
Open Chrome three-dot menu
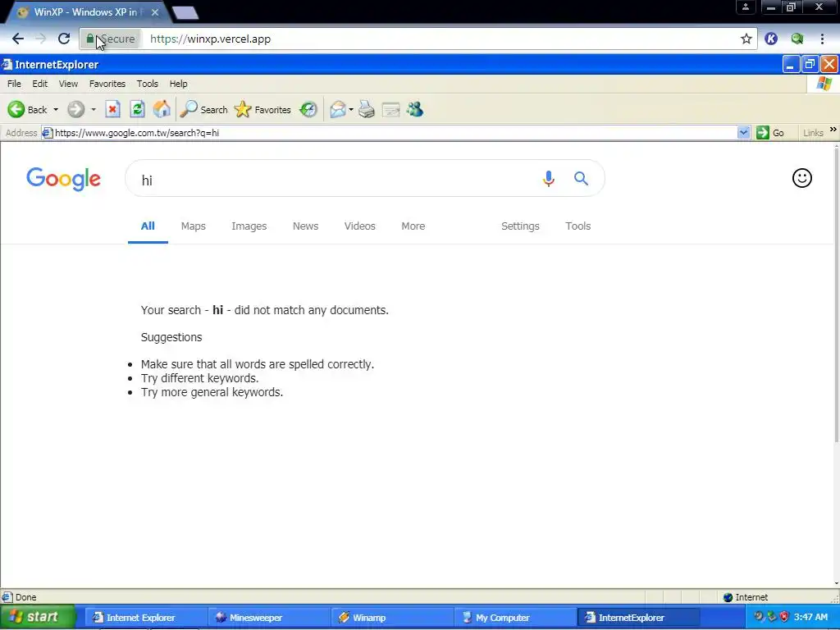tap(822, 39)
